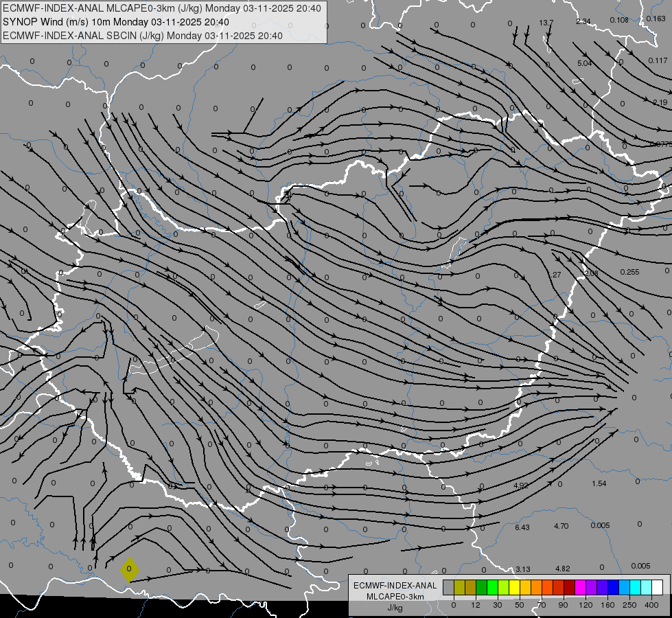672x618 pixels.
Task: Click legend tick label 250
Action: point(629,605)
